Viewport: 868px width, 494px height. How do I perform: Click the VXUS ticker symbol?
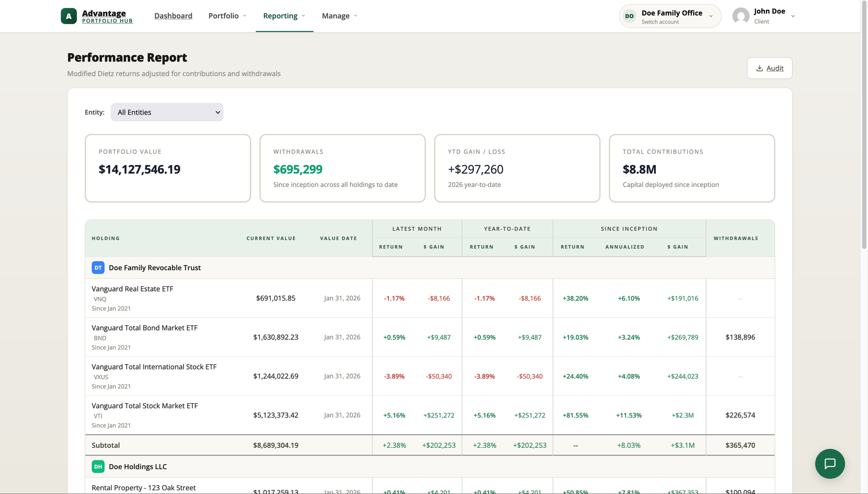[x=101, y=377]
